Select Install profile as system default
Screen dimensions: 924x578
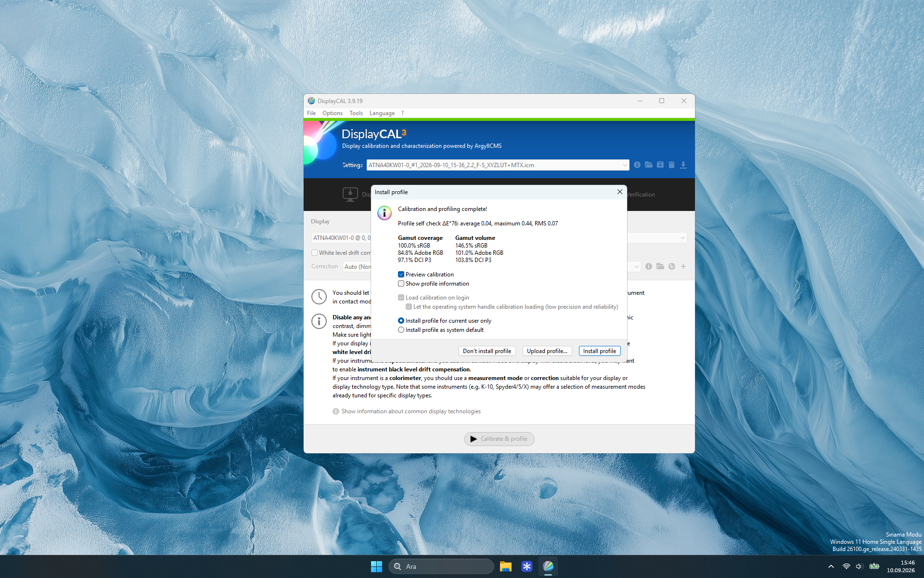401,330
